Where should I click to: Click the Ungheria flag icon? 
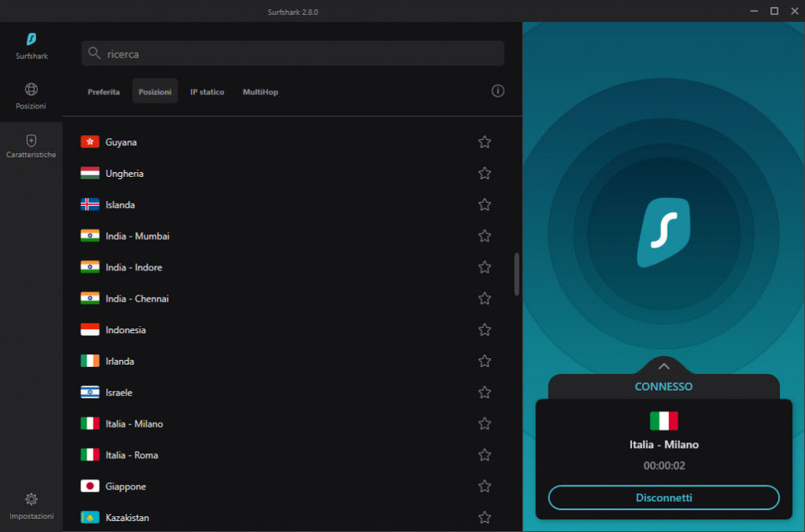(90, 174)
